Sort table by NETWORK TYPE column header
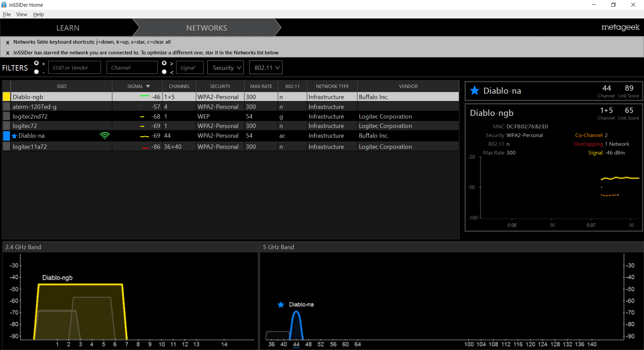Viewport: 644px width, 350px height. coord(332,86)
